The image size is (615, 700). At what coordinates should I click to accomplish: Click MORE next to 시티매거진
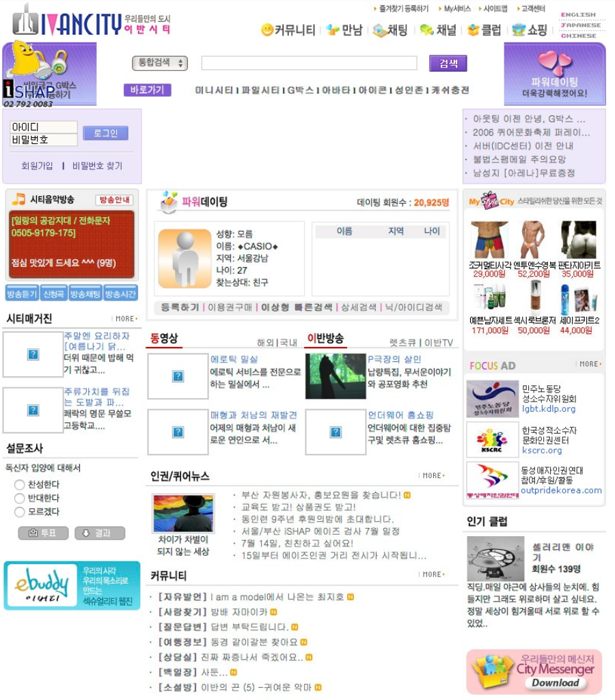click(126, 319)
